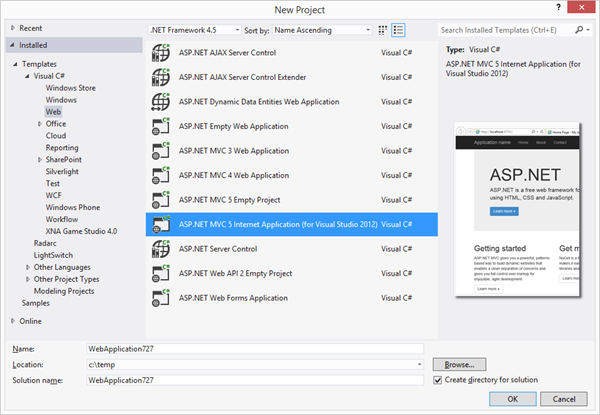This screenshot has width=600, height=415.
Task: Select the Web category
Action: 53,112
